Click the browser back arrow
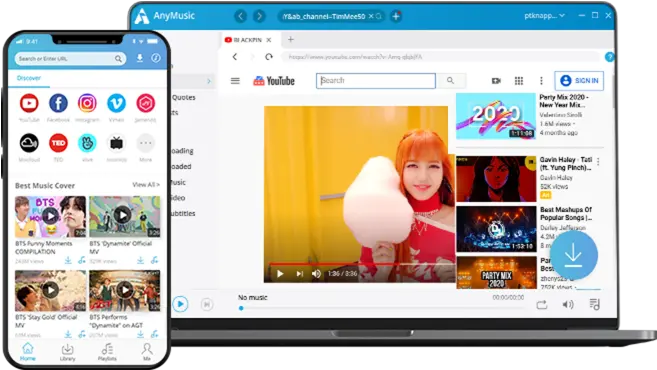 [x=235, y=57]
